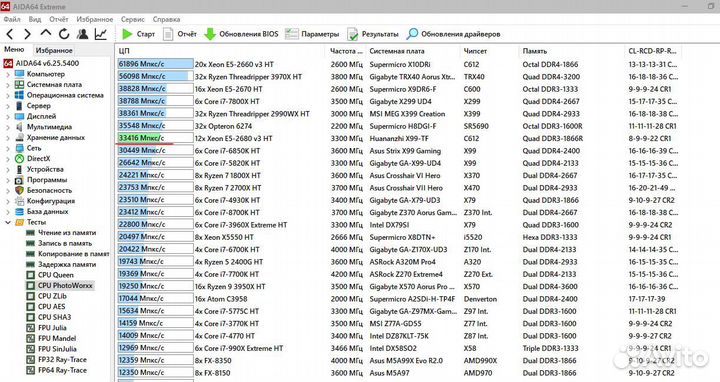Image resolution: width=720 pixels, height=382 pixels.
Task: Open Задержка памяти test
Action: pyautogui.click(x=67, y=264)
